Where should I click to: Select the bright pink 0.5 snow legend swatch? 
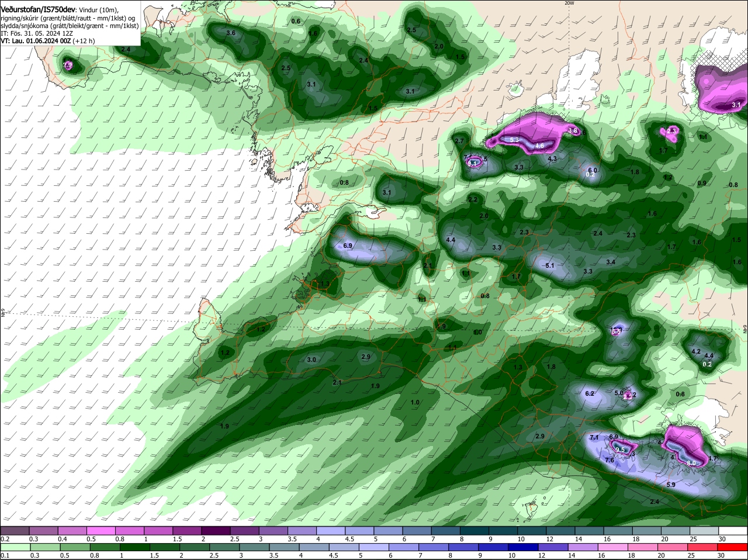(x=101, y=531)
